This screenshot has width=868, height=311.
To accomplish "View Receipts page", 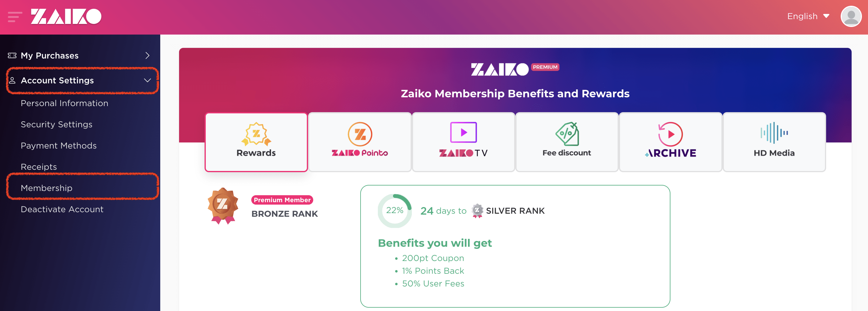I will [39, 167].
